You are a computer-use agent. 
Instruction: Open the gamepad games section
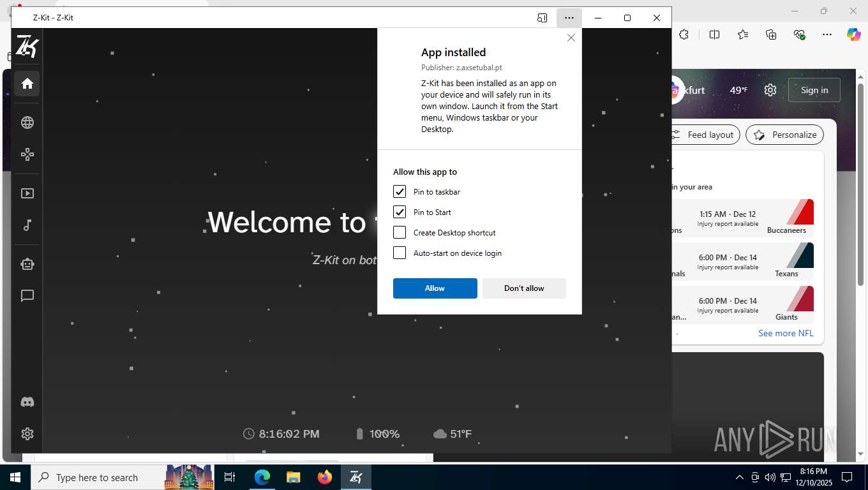27,154
